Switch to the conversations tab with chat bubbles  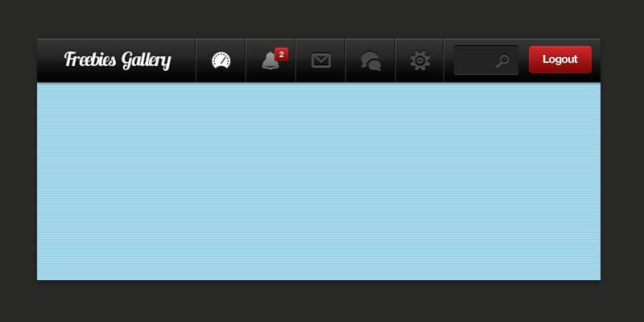[x=370, y=61]
